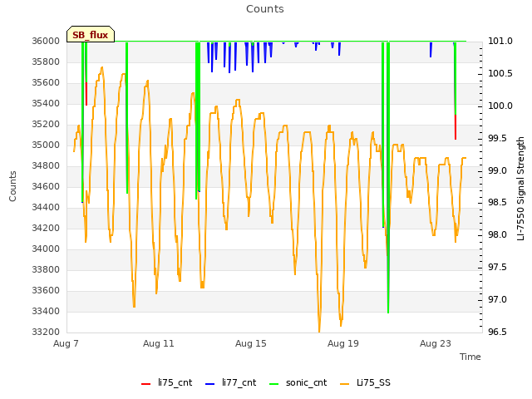Click the blue li77_cnt legend swatch
The height and width of the screenshot is (399, 532).
tap(209, 384)
